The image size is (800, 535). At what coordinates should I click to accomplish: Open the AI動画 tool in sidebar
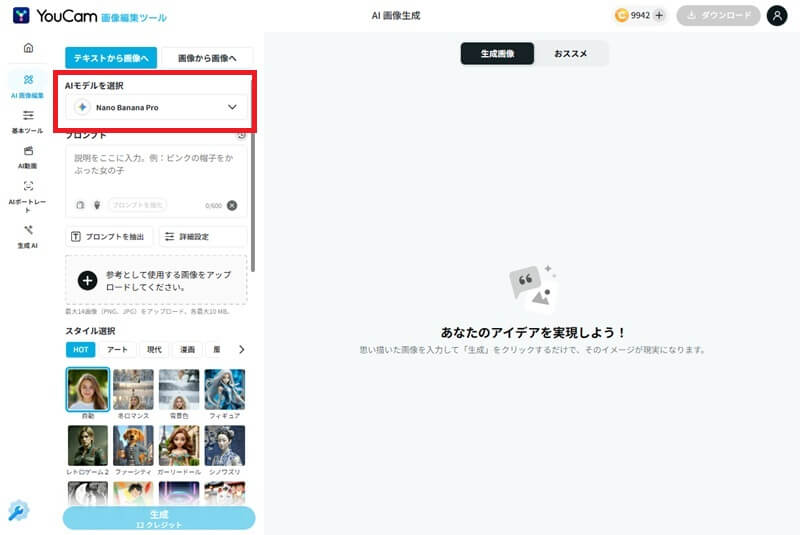[x=27, y=156]
